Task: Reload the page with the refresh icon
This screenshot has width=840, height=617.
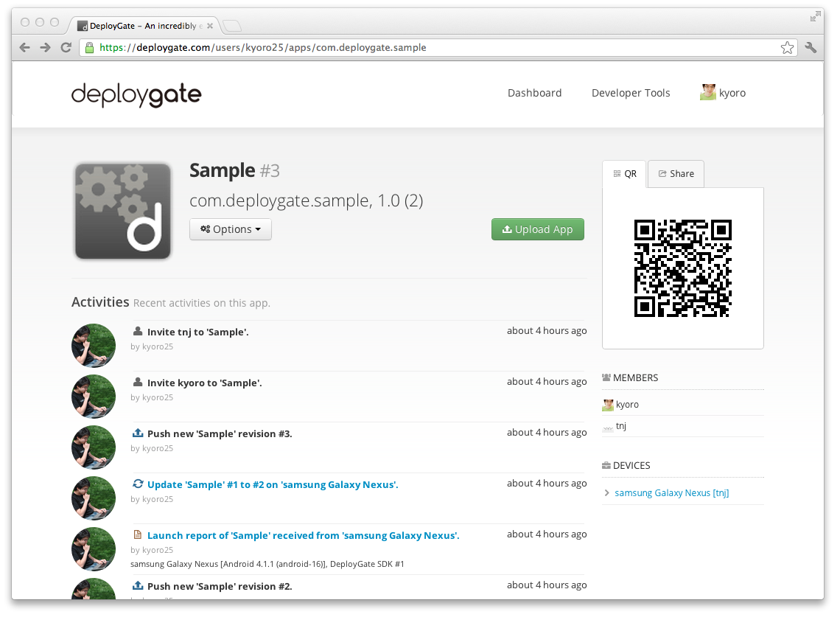Action: tap(66, 48)
